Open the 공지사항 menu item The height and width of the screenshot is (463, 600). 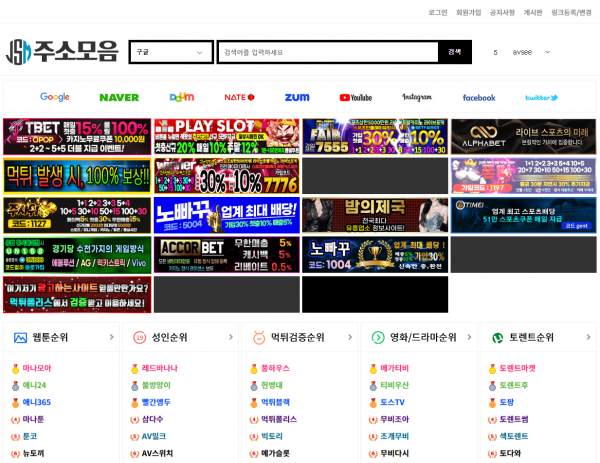[x=502, y=13]
